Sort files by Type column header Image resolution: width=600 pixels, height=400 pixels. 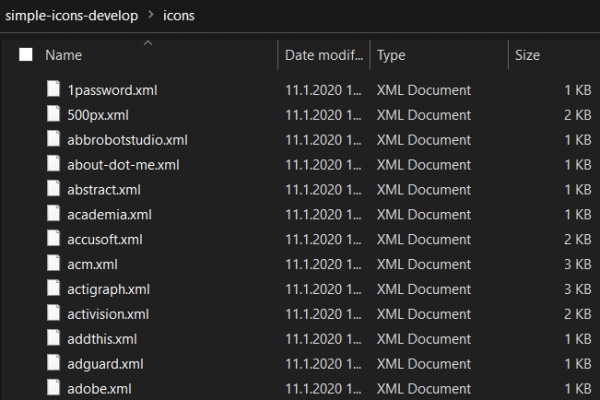coord(391,55)
